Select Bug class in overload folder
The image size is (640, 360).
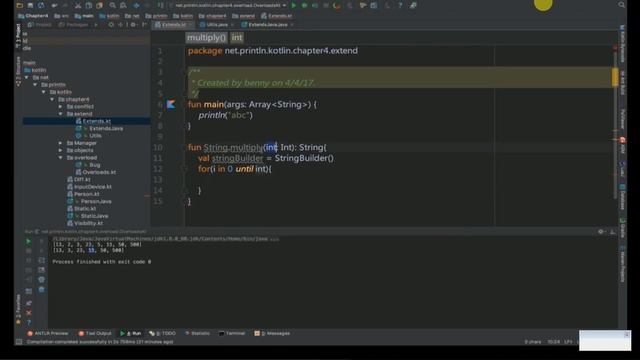(x=88, y=164)
